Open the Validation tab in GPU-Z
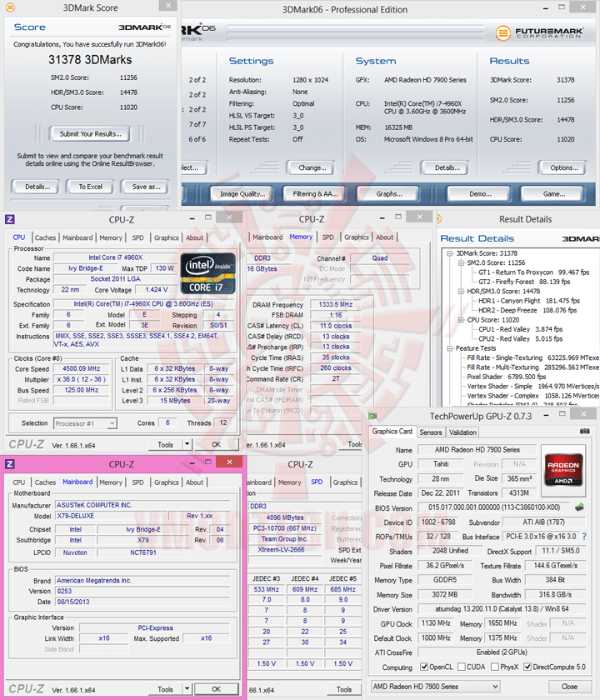600x700 pixels. [462, 432]
